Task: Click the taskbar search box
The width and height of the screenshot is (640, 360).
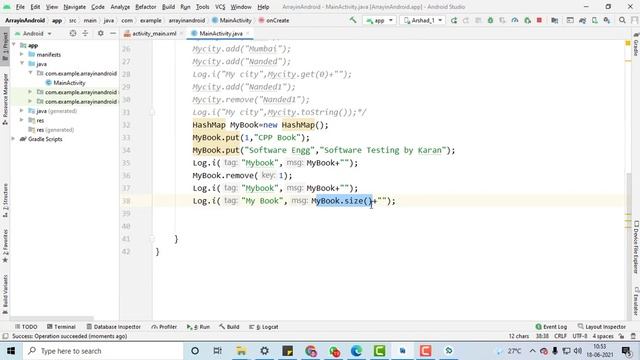Action: tap(103, 351)
